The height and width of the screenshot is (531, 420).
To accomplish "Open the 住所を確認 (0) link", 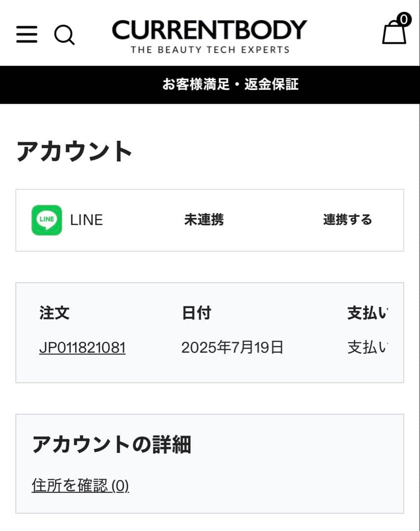I will coord(80,486).
